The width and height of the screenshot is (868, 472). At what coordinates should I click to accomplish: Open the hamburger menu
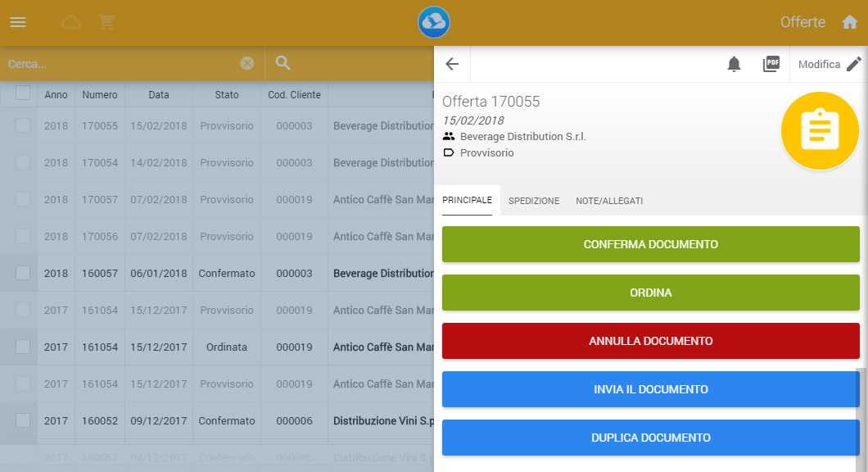(18, 22)
